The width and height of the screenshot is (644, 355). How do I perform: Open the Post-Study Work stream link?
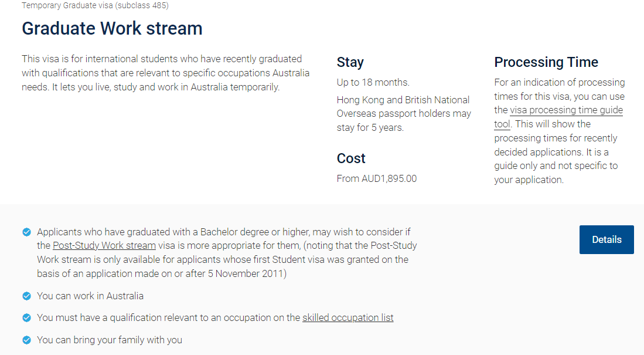[104, 246]
